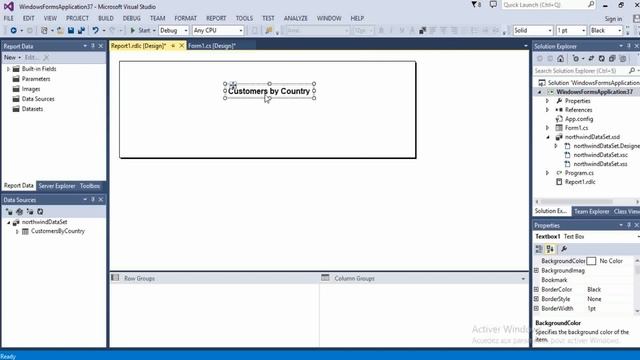Viewport: 640px width, 360px height.
Task: Expand the Properties node in Solution Explorer
Action: coord(548,101)
